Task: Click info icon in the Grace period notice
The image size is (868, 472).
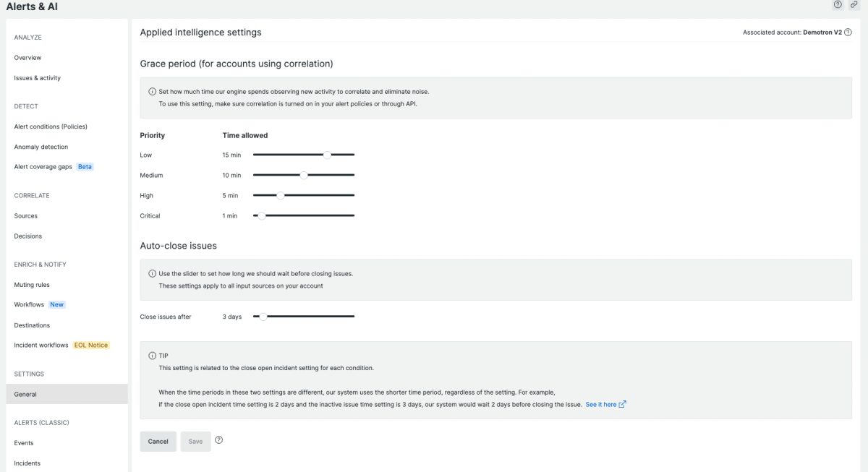Action: pyautogui.click(x=152, y=92)
